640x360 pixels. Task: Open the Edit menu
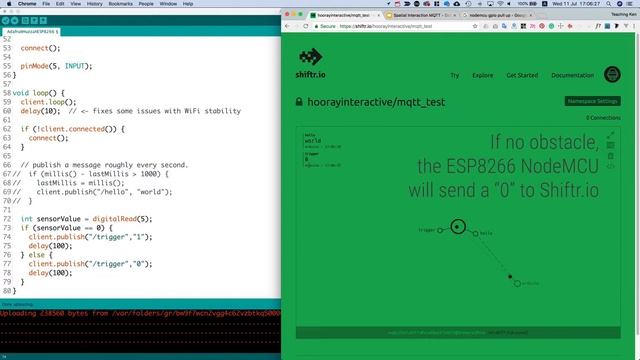[x=60, y=4]
